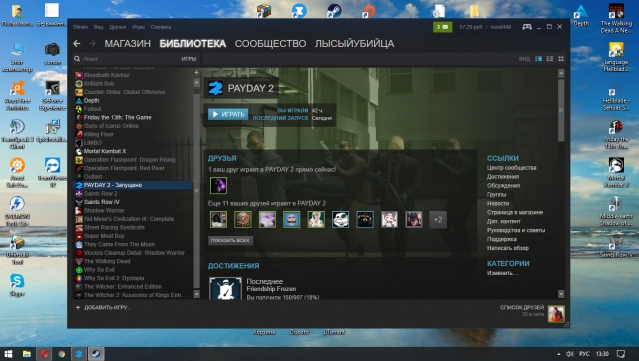Open the ИГРЫ filter dropdown
Image resolution: width=639 pixels, height=361 pixels.
pos(189,59)
